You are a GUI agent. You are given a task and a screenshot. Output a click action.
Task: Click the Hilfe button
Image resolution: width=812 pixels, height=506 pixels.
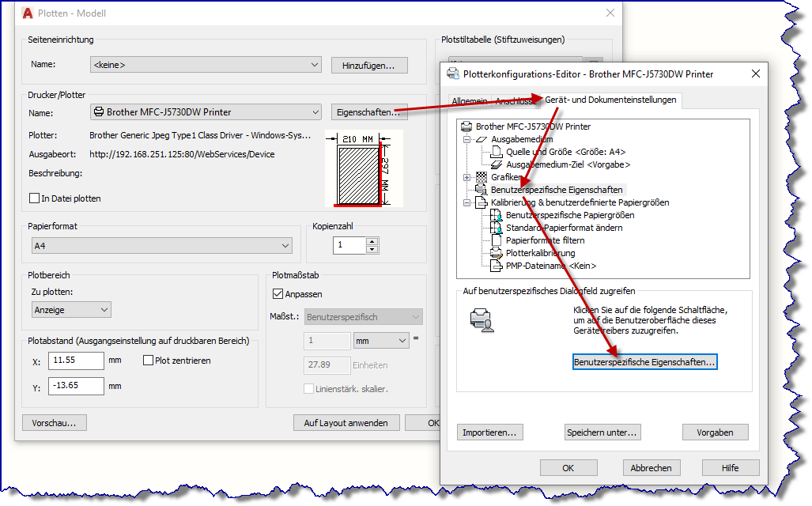click(731, 468)
